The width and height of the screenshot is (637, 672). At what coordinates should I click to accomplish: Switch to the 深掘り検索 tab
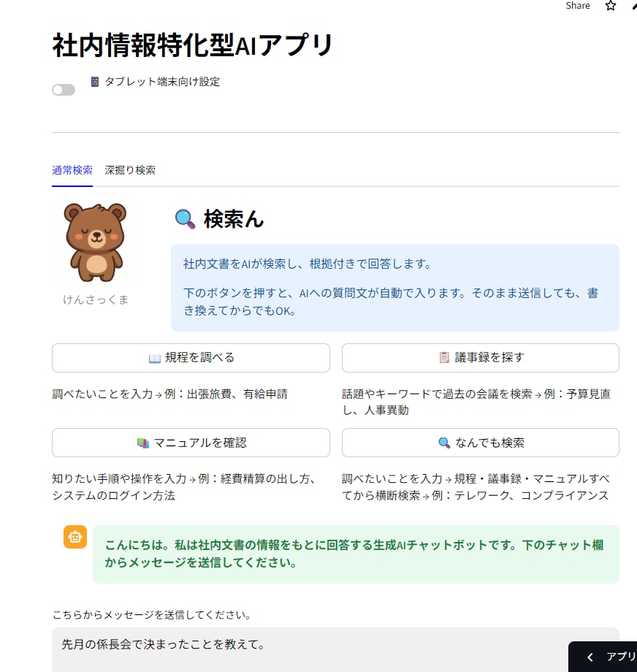coord(130,170)
